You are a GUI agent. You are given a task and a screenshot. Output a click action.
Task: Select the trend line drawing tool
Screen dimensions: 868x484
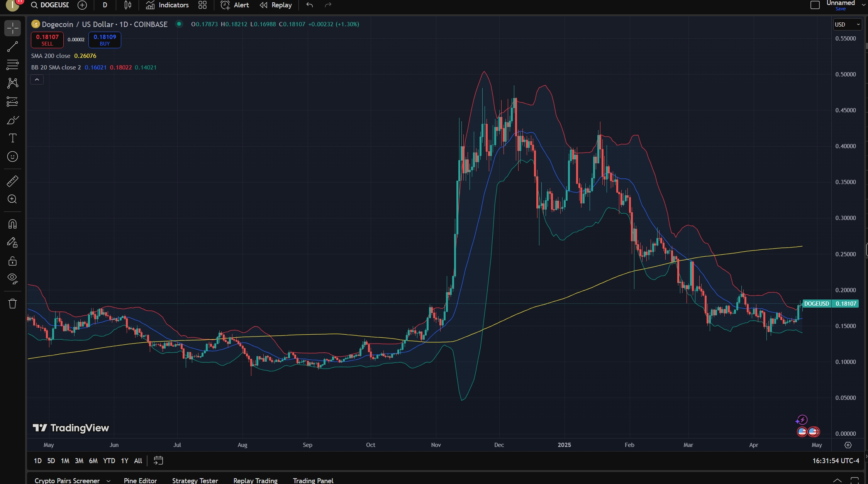click(x=12, y=47)
